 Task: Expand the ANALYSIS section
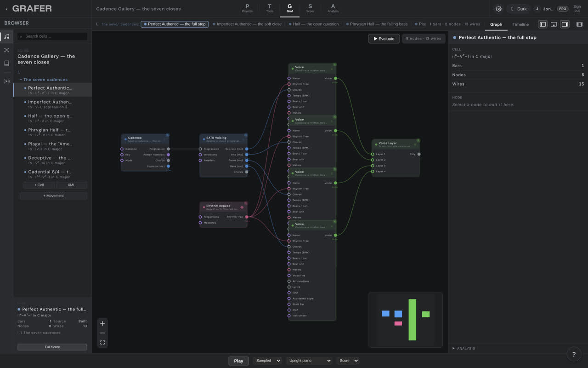464,348
